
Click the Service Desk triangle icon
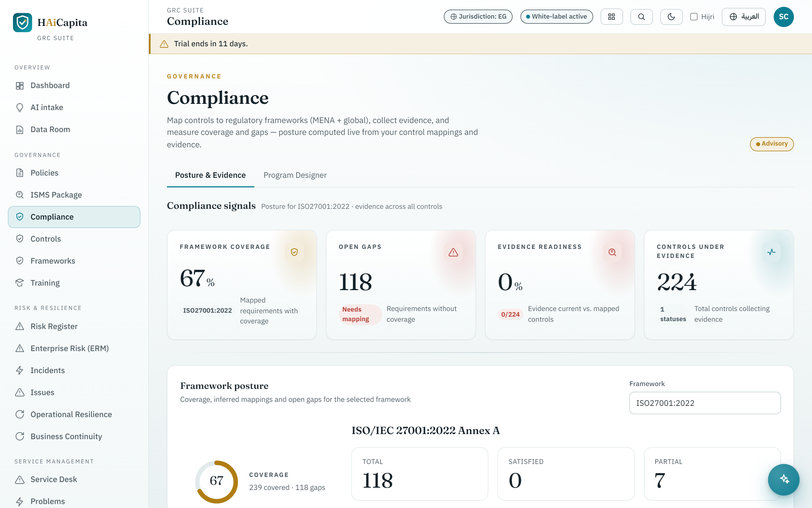click(20, 479)
